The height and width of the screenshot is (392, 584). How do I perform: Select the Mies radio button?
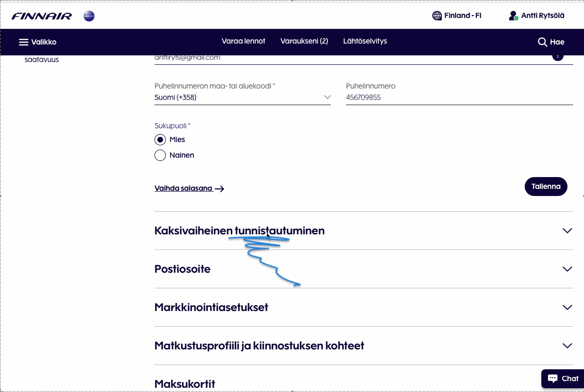tap(160, 140)
